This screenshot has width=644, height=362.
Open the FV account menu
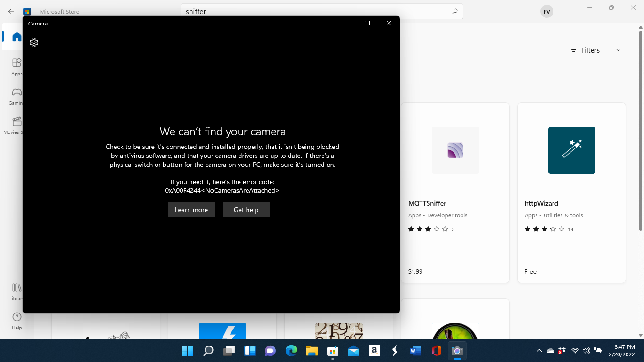click(546, 11)
